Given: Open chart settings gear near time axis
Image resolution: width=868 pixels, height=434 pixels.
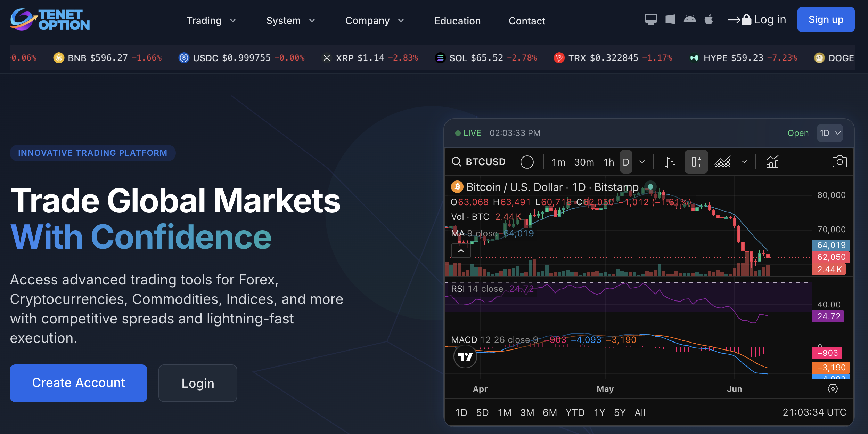Looking at the screenshot, I should tap(833, 389).
